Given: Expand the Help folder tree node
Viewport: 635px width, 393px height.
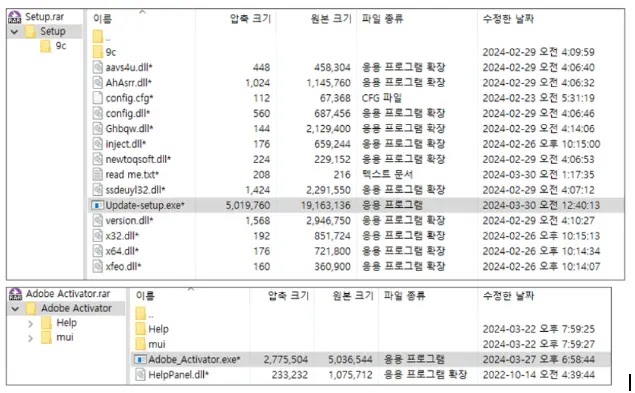Looking at the screenshot, I should pyautogui.click(x=30, y=324).
